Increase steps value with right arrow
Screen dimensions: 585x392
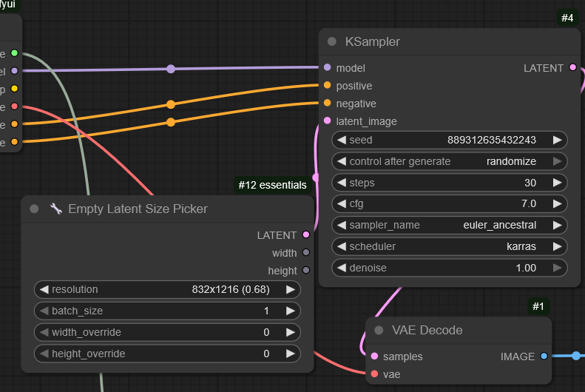pos(557,183)
